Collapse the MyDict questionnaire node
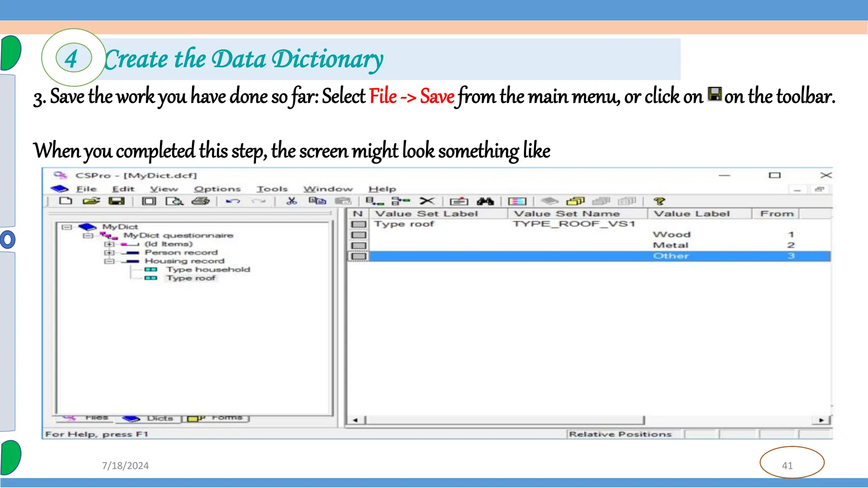 [x=88, y=236]
